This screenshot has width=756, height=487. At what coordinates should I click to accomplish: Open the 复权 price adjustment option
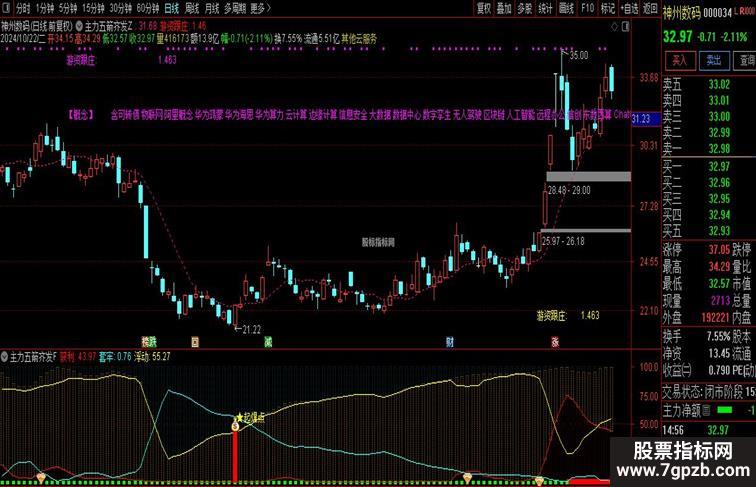point(484,8)
